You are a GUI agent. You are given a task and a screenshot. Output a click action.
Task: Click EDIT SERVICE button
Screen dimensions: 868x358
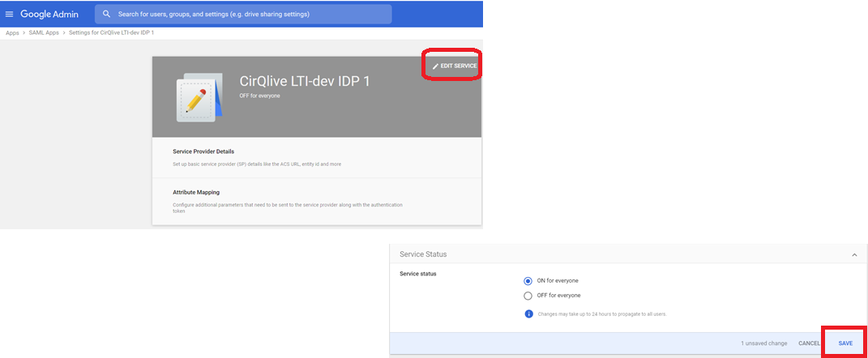click(x=454, y=66)
